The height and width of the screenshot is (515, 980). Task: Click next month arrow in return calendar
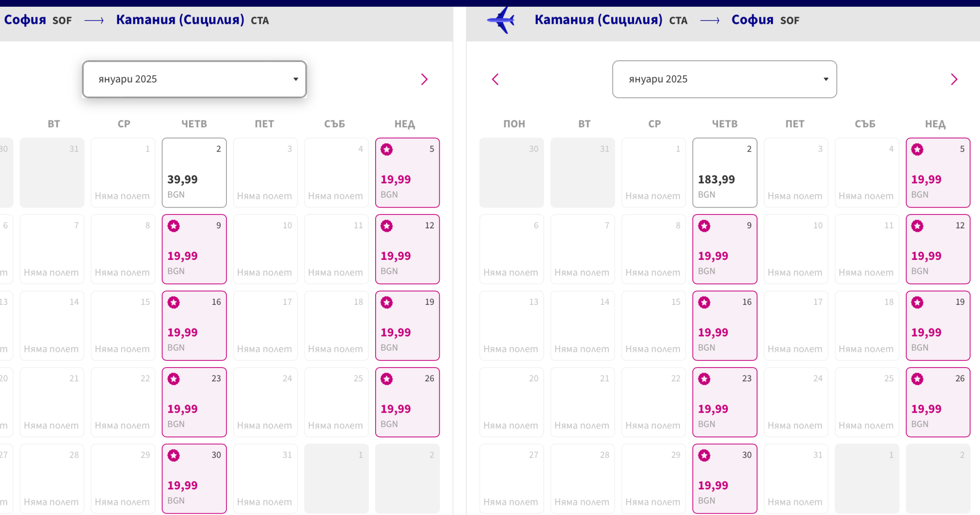point(954,79)
